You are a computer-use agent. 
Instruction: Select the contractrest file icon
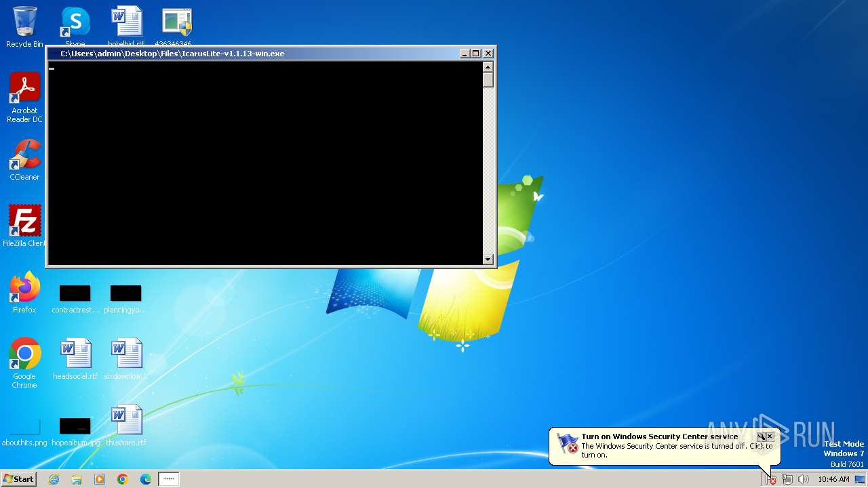click(75, 299)
